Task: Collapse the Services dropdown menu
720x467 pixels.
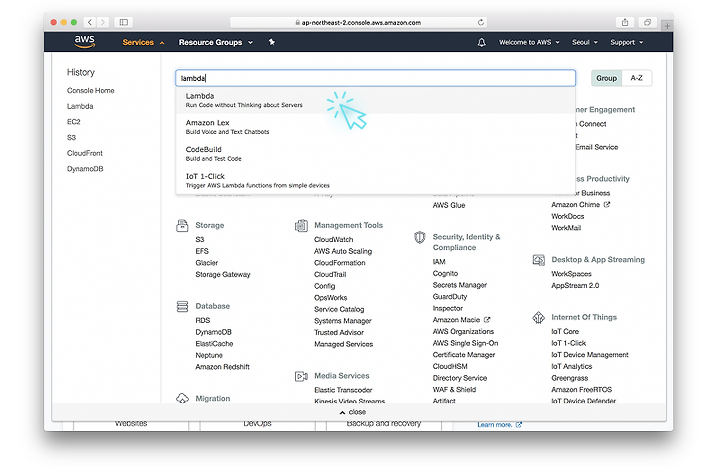Action: 143,42
